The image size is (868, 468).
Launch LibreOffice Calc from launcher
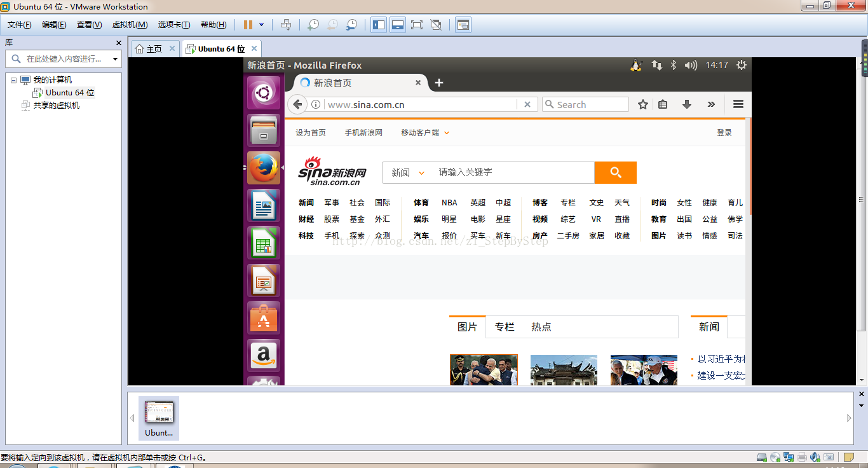coord(263,243)
